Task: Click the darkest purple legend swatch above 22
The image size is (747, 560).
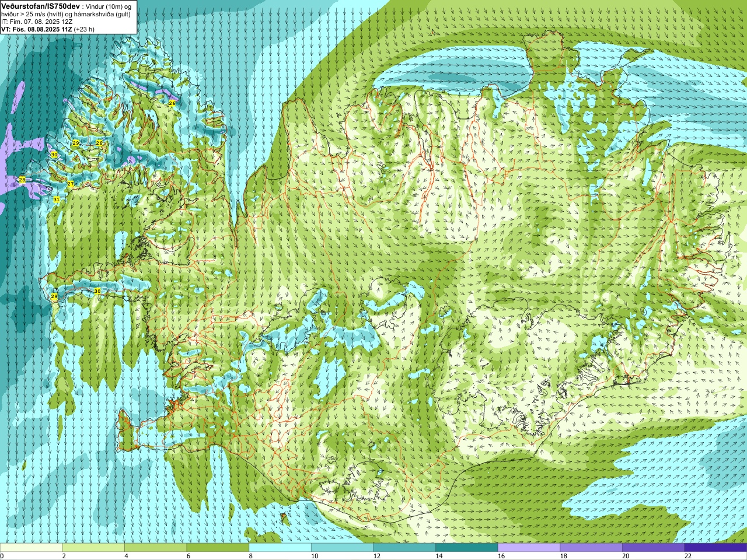Action: [716, 548]
